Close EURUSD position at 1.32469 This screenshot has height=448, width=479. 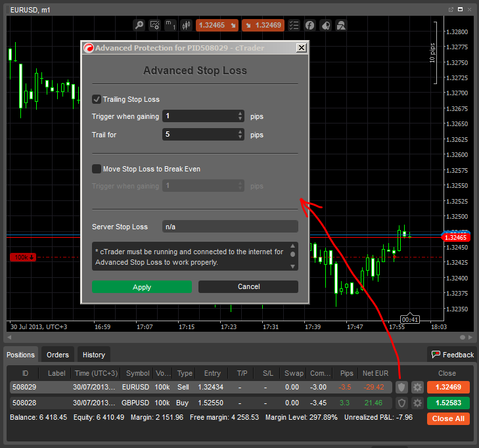pos(448,387)
